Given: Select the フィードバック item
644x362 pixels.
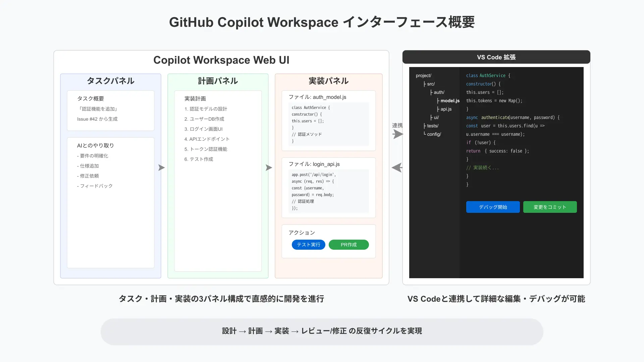Looking at the screenshot, I should (x=95, y=186).
